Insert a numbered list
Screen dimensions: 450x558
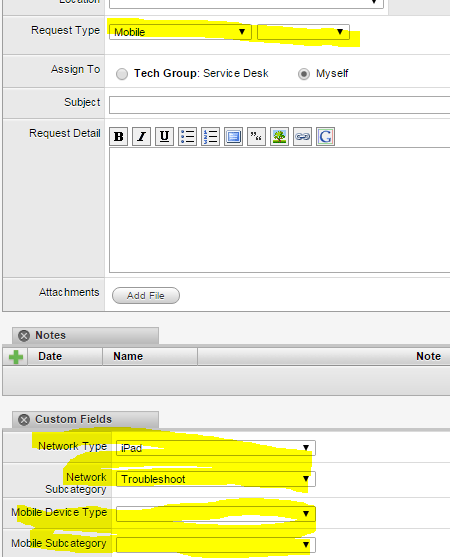pyautogui.click(x=211, y=137)
